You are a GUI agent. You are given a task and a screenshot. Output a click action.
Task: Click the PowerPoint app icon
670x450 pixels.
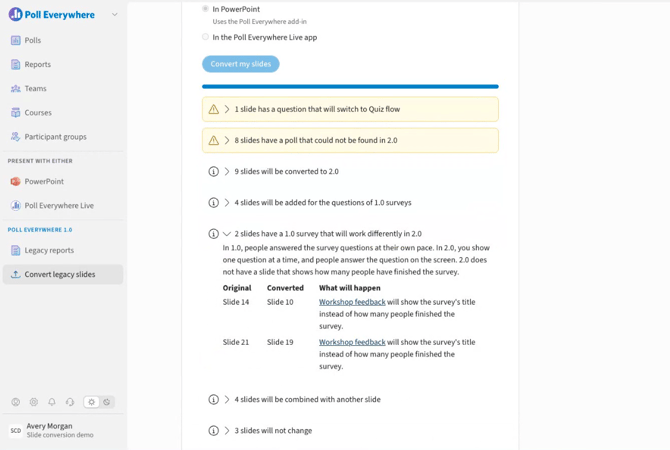(x=15, y=182)
